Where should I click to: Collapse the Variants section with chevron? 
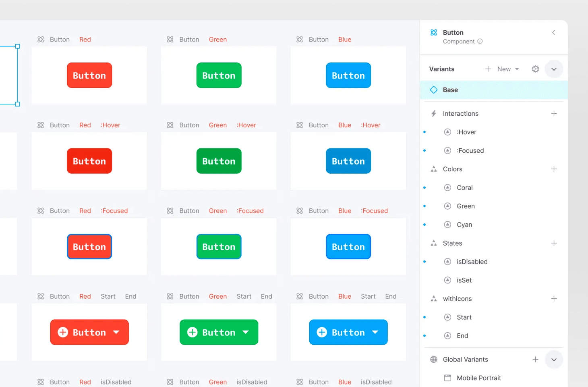coord(554,69)
